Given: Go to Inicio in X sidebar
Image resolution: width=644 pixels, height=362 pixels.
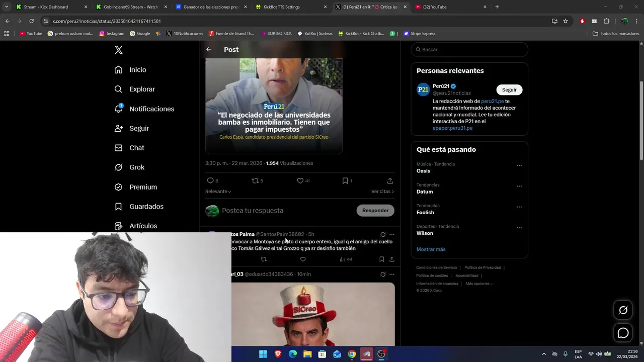Looking at the screenshot, I should pyautogui.click(x=130, y=70).
